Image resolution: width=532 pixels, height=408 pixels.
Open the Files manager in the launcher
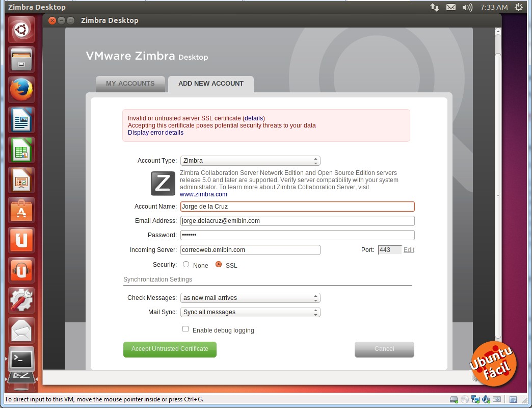(21, 60)
